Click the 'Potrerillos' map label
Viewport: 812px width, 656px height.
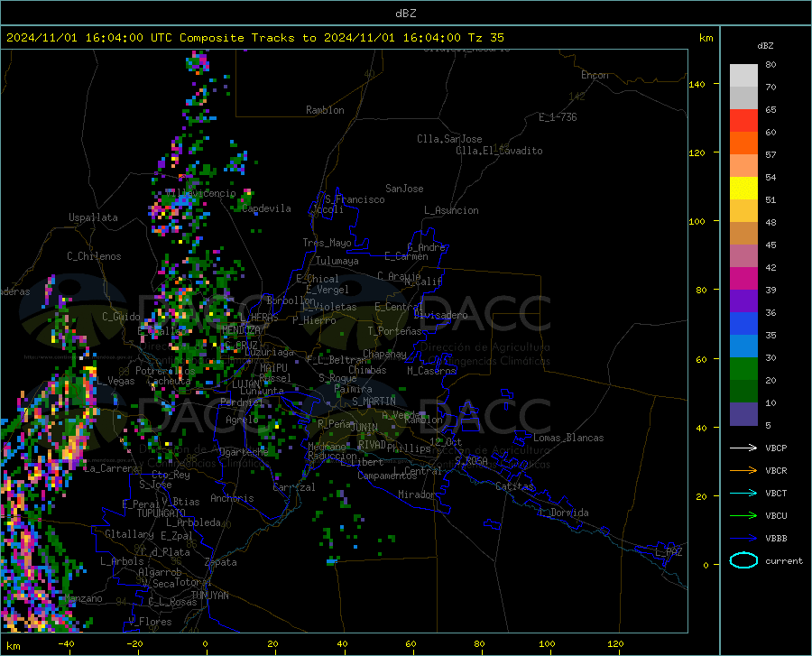(x=165, y=371)
